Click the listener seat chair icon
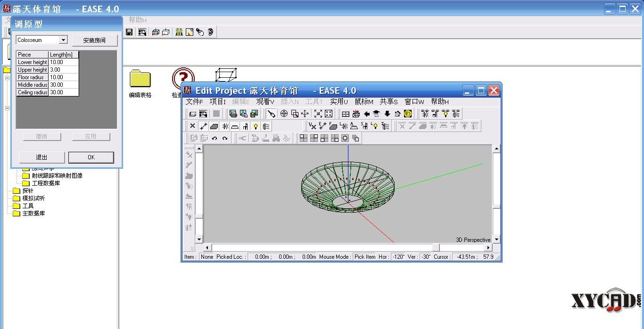 point(245,126)
